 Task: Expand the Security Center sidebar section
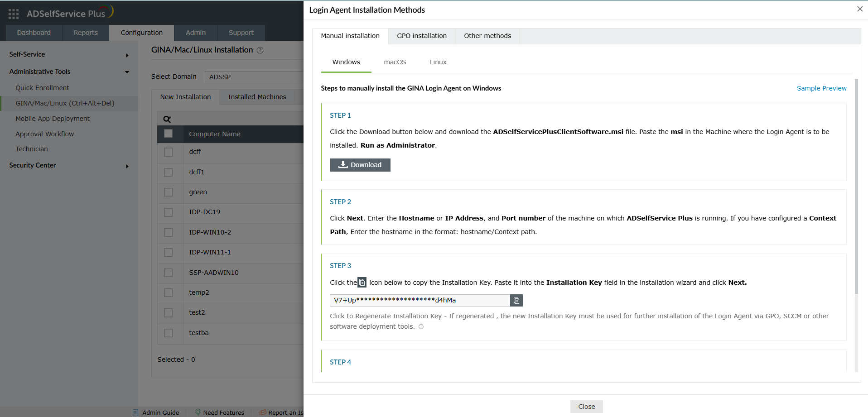click(127, 166)
